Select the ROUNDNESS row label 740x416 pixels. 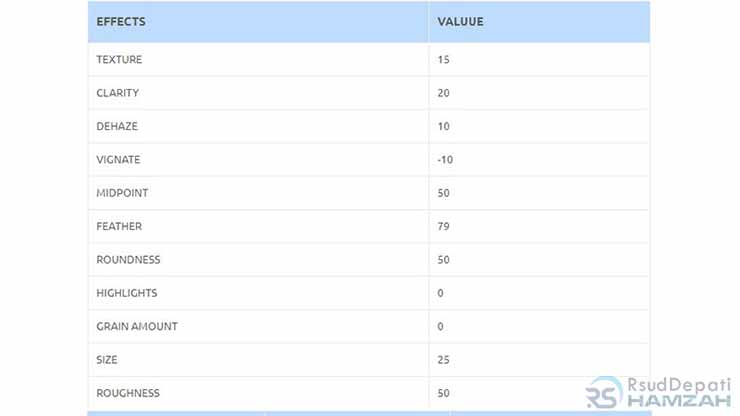tap(128, 260)
